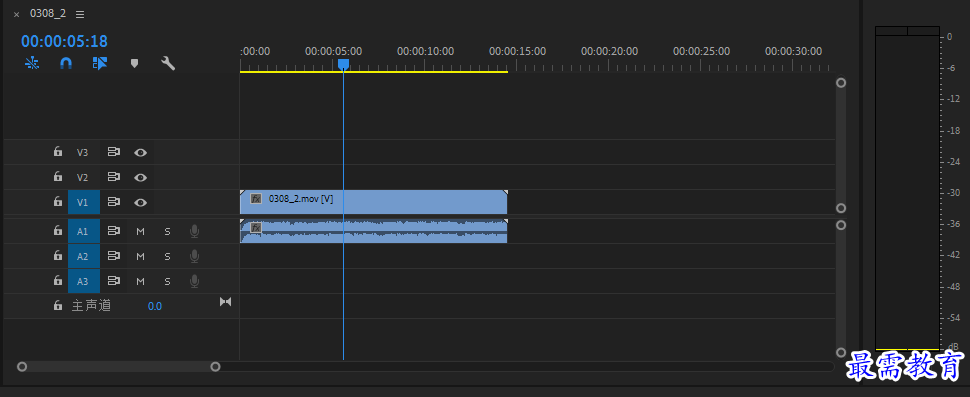Toggle lock on track V1
Screen dimensions: 970x397
tap(58, 202)
